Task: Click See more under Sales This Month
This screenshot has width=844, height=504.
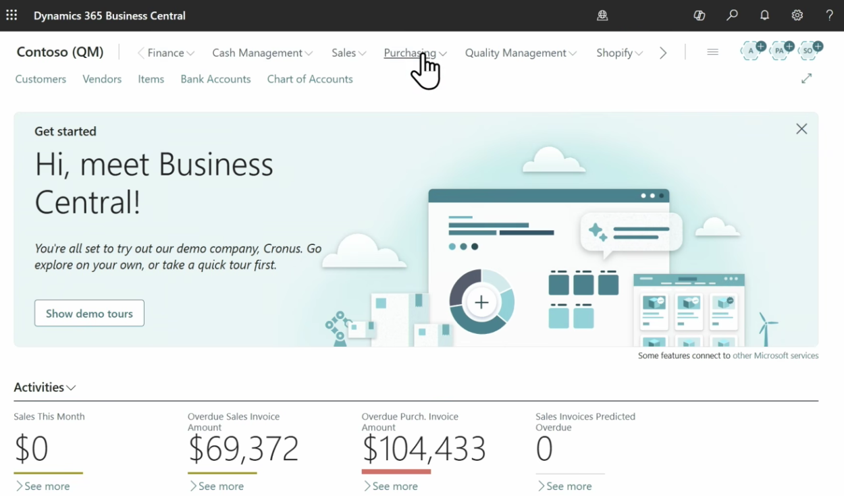Action: tap(42, 486)
